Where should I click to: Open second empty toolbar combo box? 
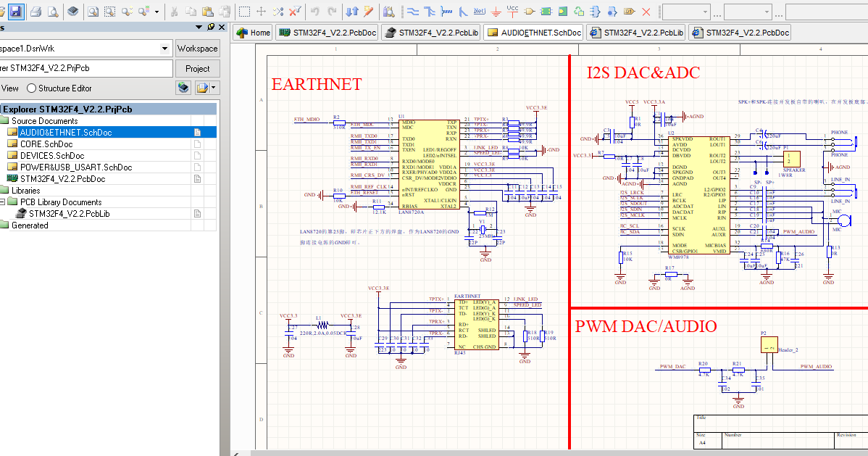748,11
